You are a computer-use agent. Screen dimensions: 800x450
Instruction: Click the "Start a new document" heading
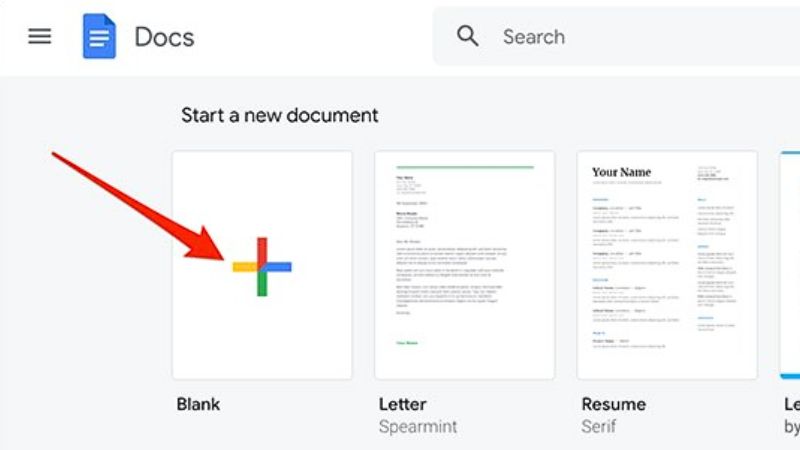(279, 115)
